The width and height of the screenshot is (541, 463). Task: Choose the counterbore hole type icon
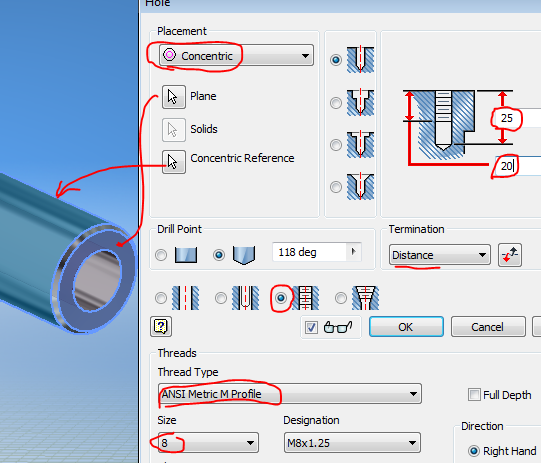360,102
